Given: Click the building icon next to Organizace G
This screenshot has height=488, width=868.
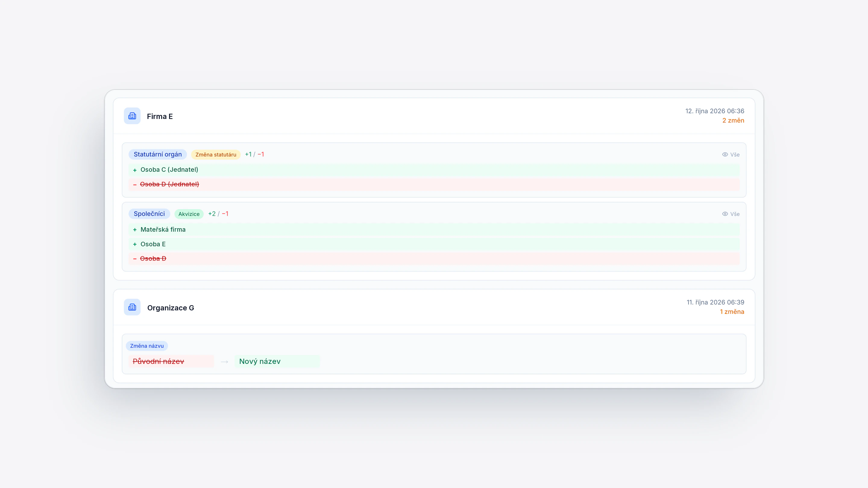Looking at the screenshot, I should tap(132, 307).
